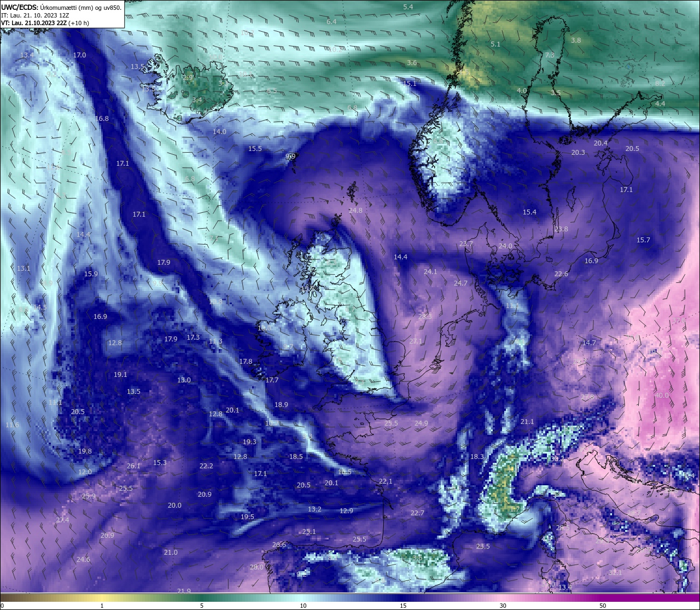Click the map value '14.0'
Image resolution: width=700 pixels, height=610 pixels.
tap(219, 132)
